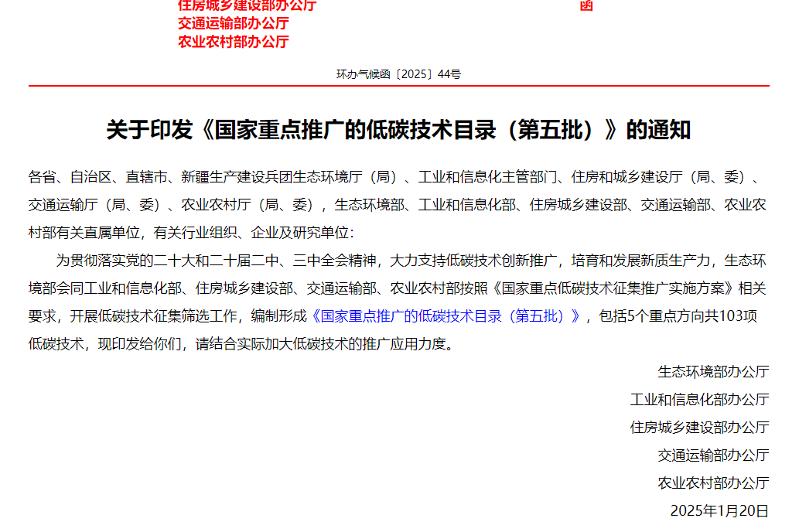
Task: Click signature line 工业和信息化部办公厅
Action: 700,400
